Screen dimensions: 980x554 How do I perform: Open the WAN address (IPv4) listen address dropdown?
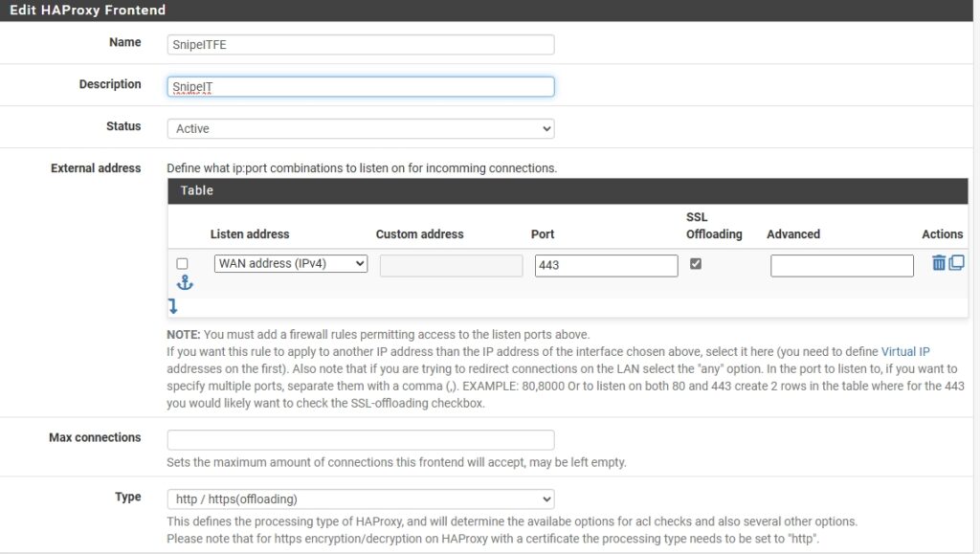(291, 263)
